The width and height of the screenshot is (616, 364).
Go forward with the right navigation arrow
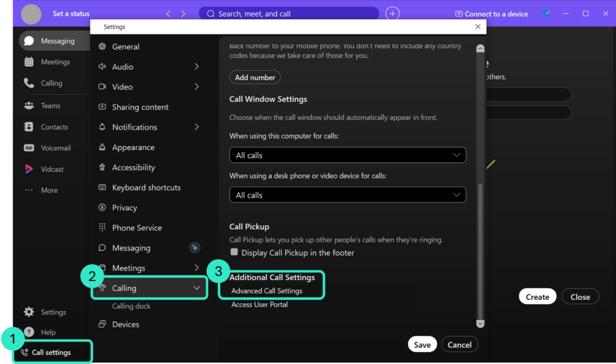click(183, 14)
